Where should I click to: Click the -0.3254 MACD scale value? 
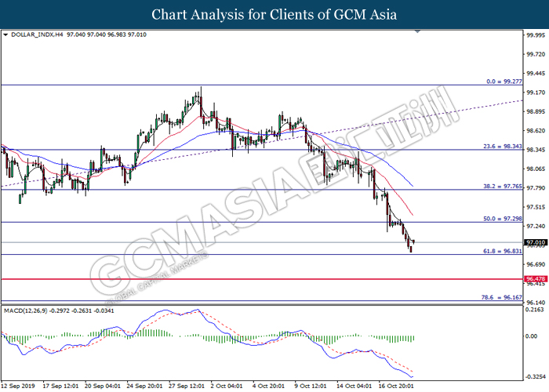(535, 377)
